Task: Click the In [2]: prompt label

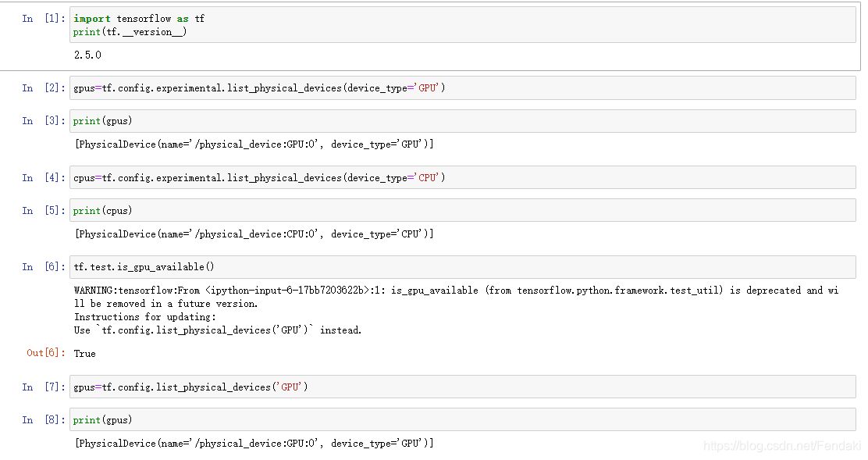Action: [44, 88]
